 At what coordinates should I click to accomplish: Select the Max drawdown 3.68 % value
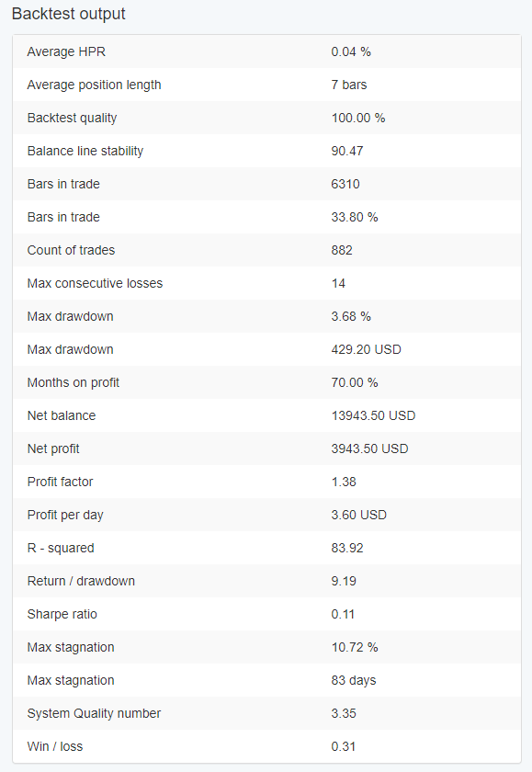[351, 316]
